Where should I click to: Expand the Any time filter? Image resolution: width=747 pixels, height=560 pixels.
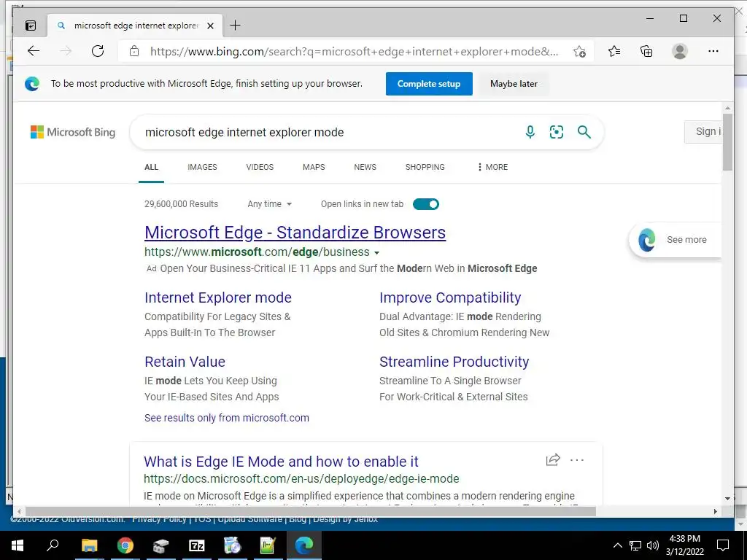(x=270, y=204)
